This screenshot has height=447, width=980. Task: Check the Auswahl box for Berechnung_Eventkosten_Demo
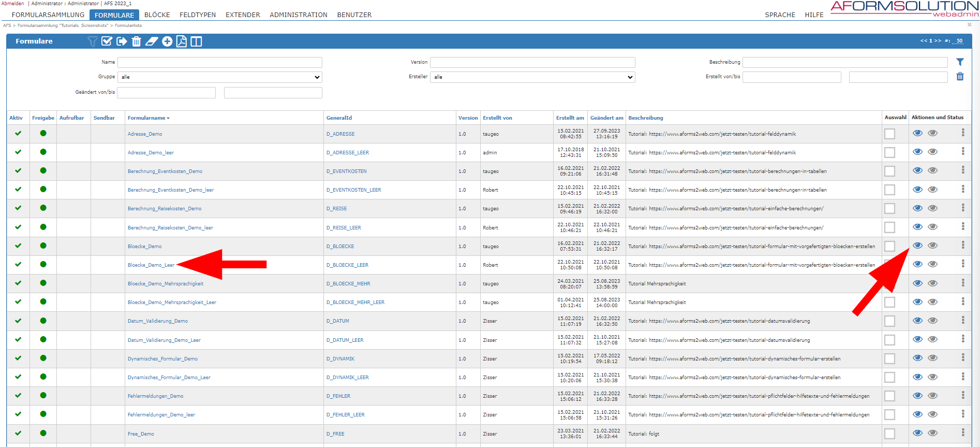[x=889, y=171]
